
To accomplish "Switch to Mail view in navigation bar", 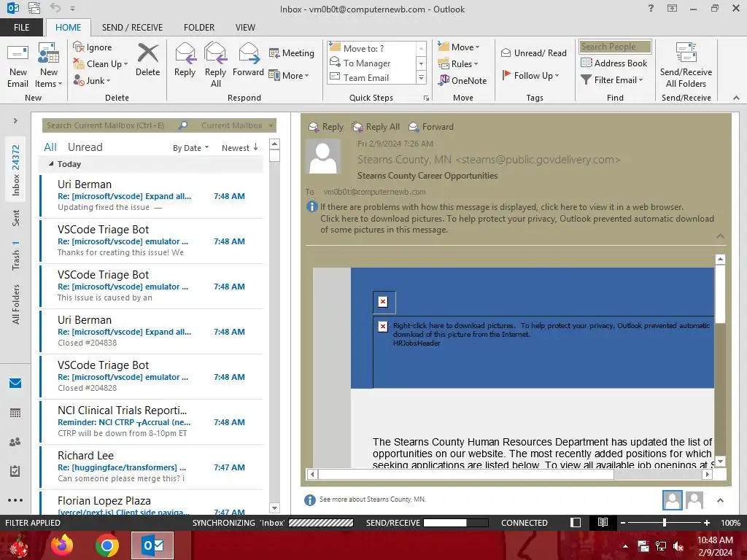I will click(15, 383).
